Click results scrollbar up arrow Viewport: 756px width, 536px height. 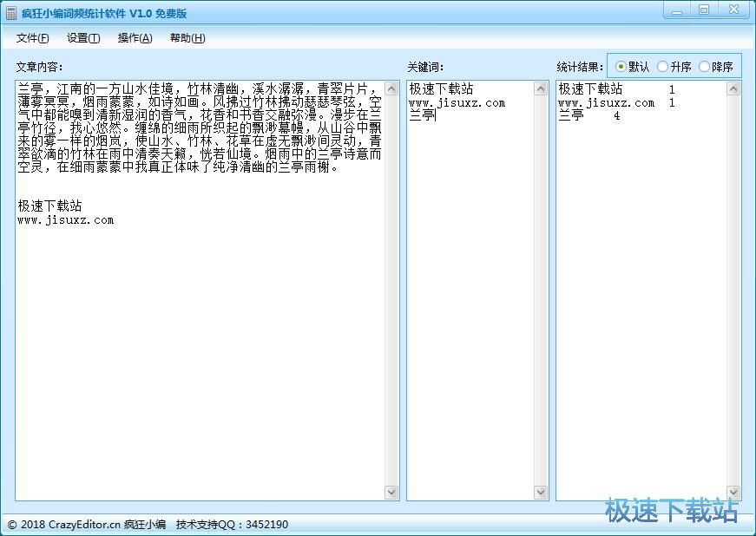[x=733, y=88]
